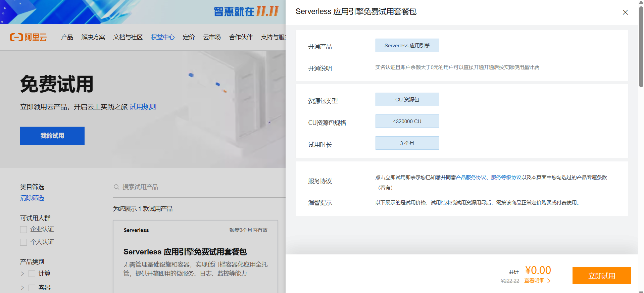The width and height of the screenshot is (644, 293).
Task: Click the 立即试用 button
Action: point(602,276)
